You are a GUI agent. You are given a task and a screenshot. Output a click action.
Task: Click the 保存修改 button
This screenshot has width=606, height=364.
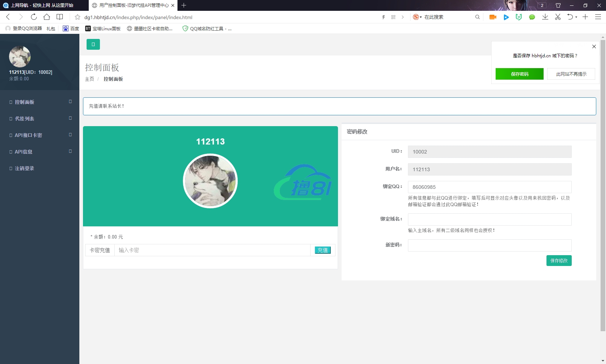coord(559,261)
